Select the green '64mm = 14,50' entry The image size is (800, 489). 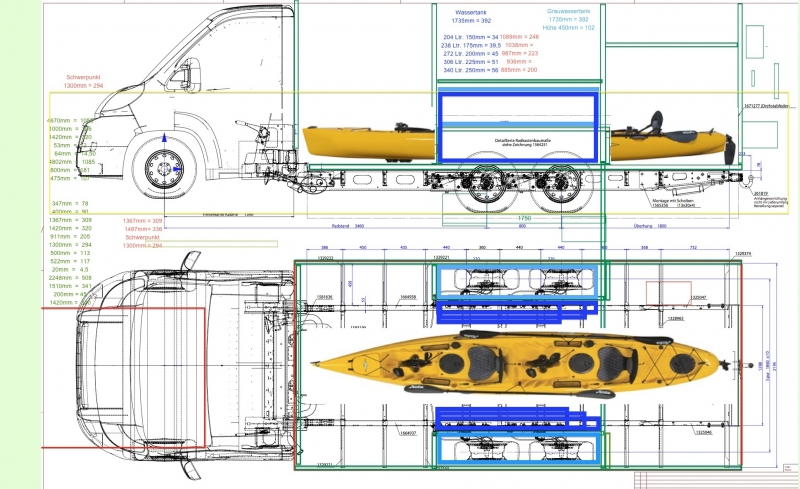pos(74,154)
